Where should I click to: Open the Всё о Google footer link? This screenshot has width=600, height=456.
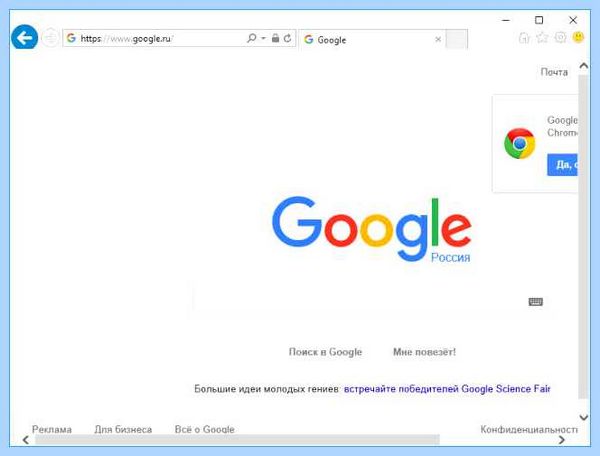coord(204,429)
